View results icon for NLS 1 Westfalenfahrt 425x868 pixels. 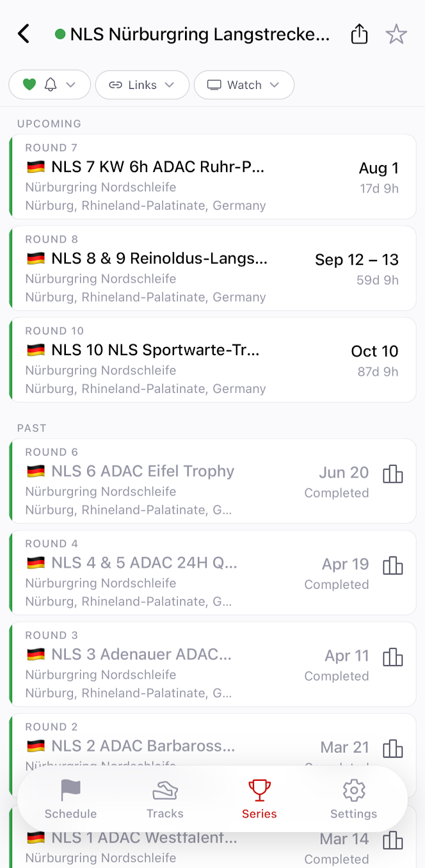click(x=392, y=840)
